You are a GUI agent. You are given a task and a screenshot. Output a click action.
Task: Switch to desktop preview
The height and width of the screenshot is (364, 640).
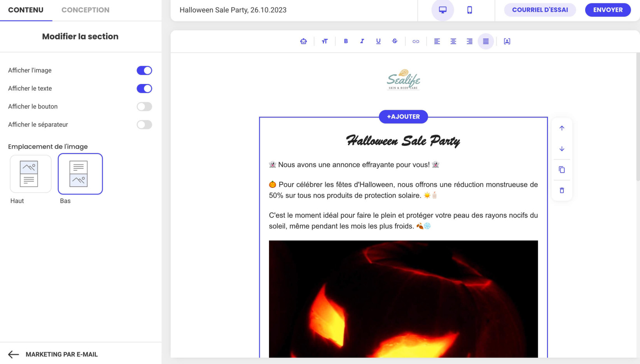tap(443, 10)
